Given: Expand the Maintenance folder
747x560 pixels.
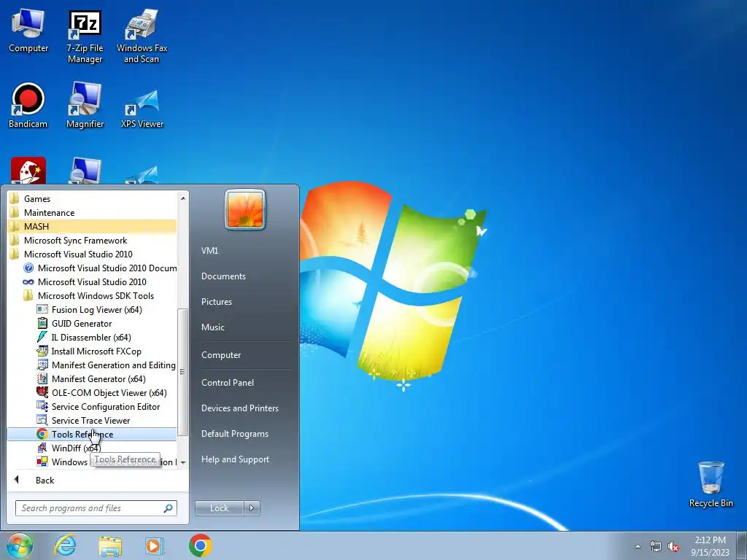Looking at the screenshot, I should tap(91, 212).
